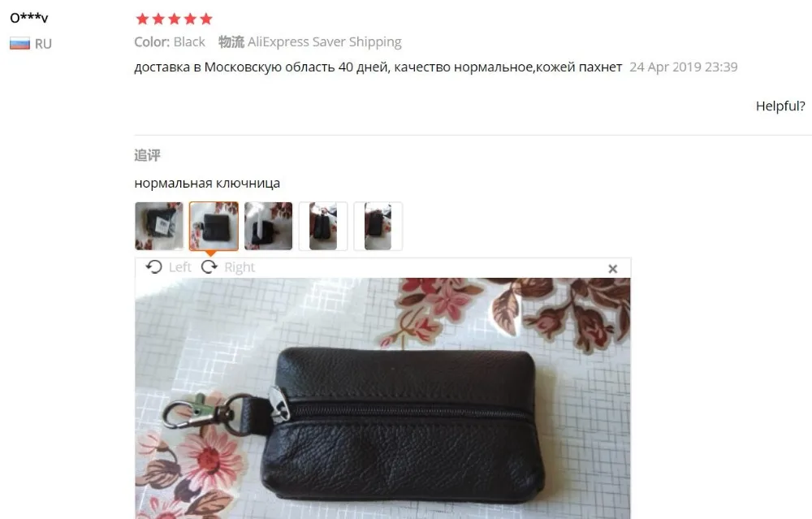Close the enlarged photo viewer
812x519 pixels.
pos(612,268)
